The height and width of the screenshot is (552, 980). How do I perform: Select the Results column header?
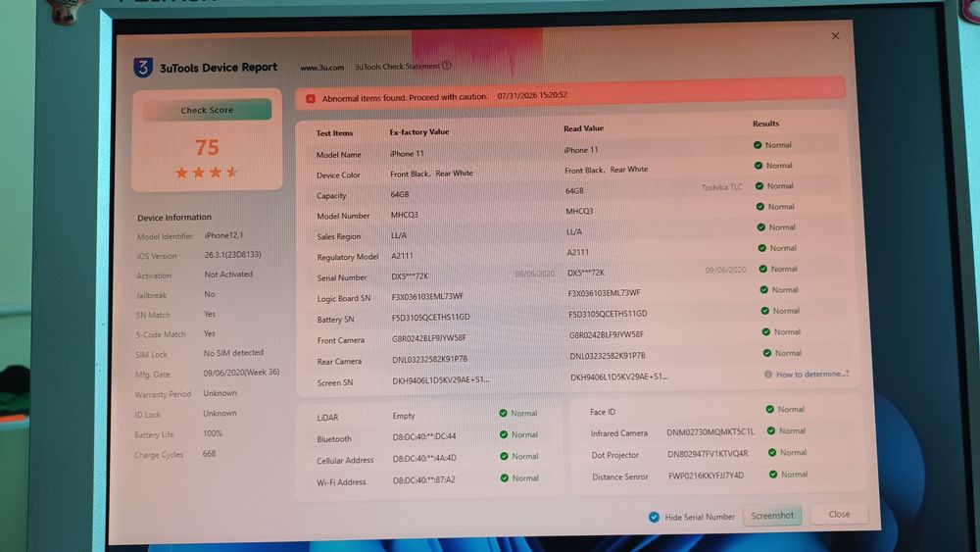click(x=765, y=124)
